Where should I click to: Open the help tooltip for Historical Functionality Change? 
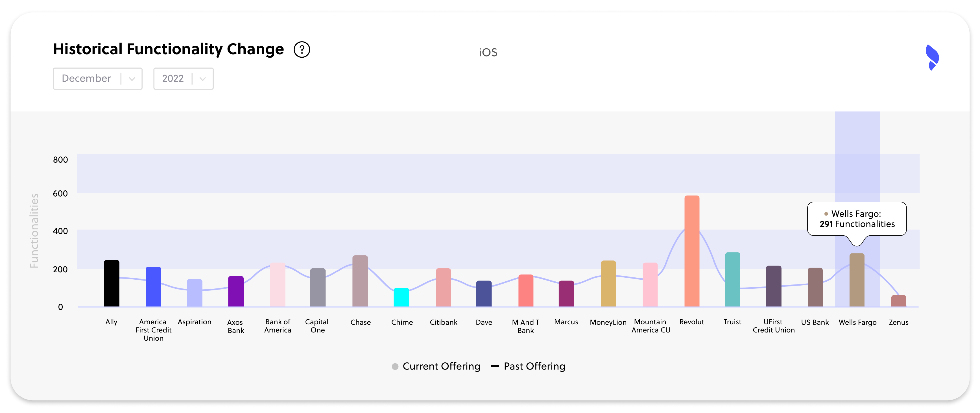click(302, 49)
